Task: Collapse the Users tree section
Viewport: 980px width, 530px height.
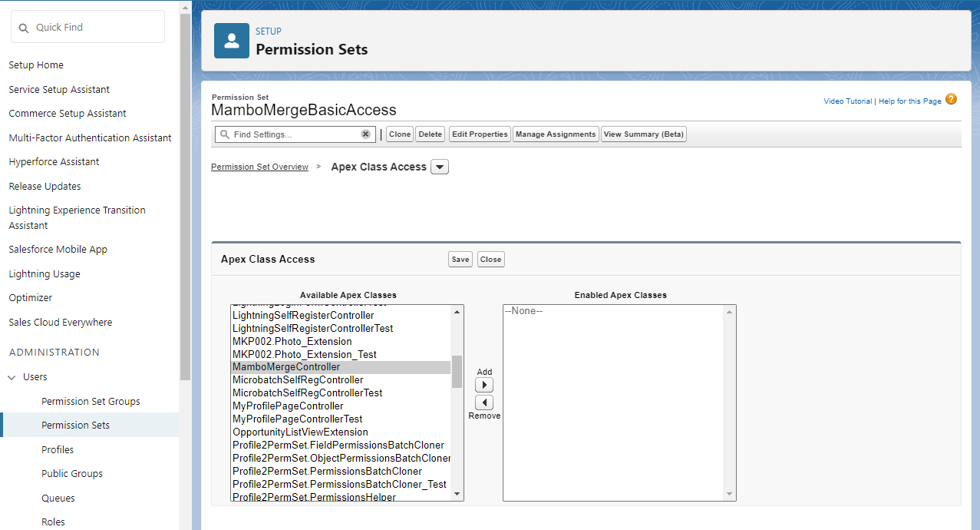Action: [x=12, y=377]
